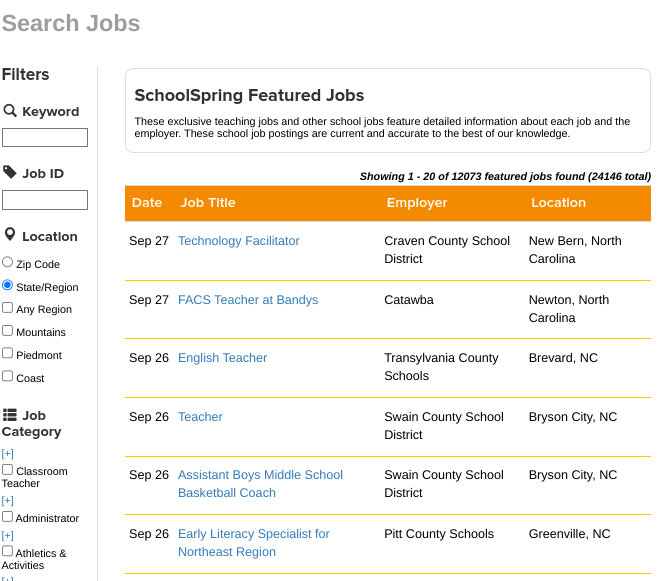The image size is (660, 581).
Task: Open the FACS Teacher at Bandys listing
Action: [x=248, y=300]
